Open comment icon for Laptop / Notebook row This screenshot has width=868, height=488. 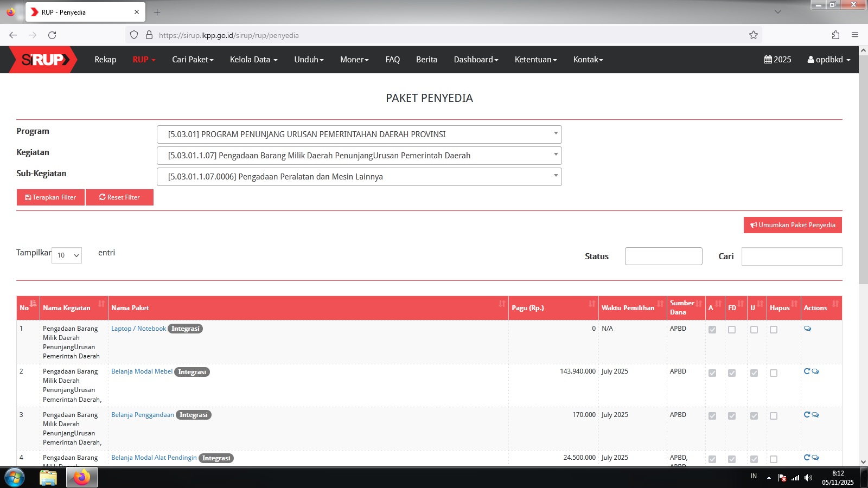(807, 329)
